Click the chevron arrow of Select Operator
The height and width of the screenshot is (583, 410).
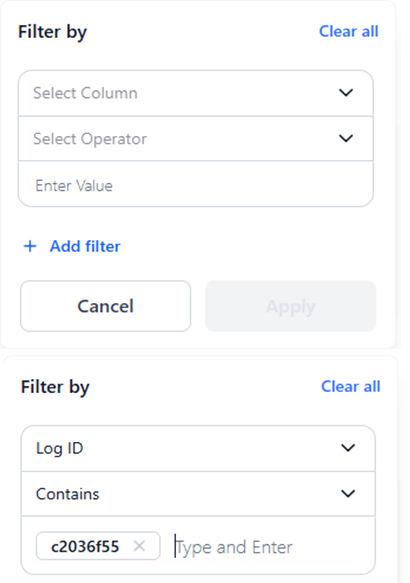point(346,138)
